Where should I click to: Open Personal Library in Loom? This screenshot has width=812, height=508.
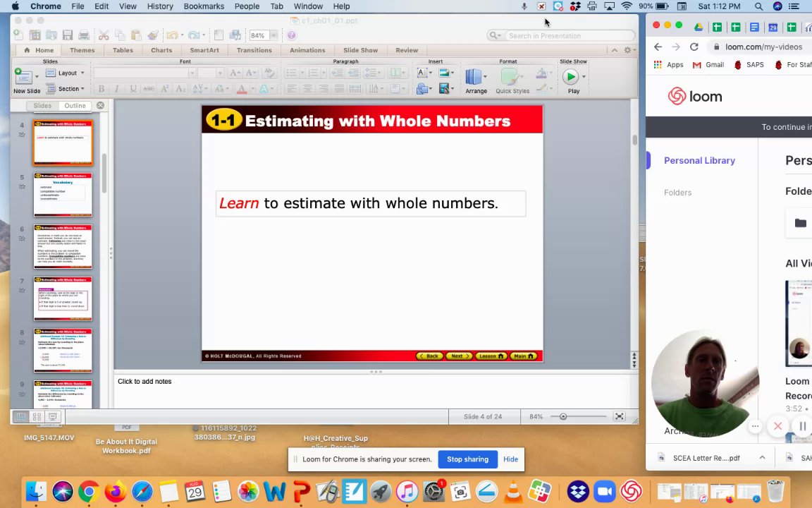click(700, 161)
